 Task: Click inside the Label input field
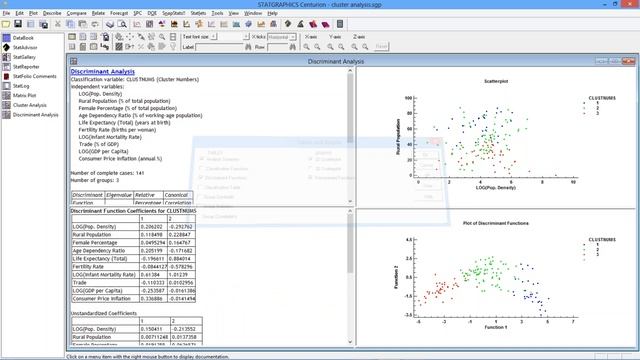click(220, 47)
